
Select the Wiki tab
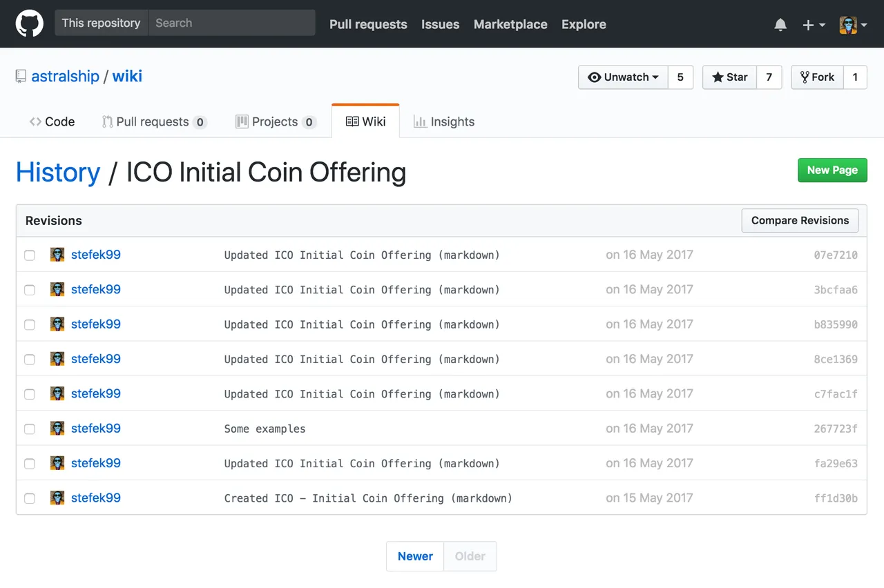[365, 121]
